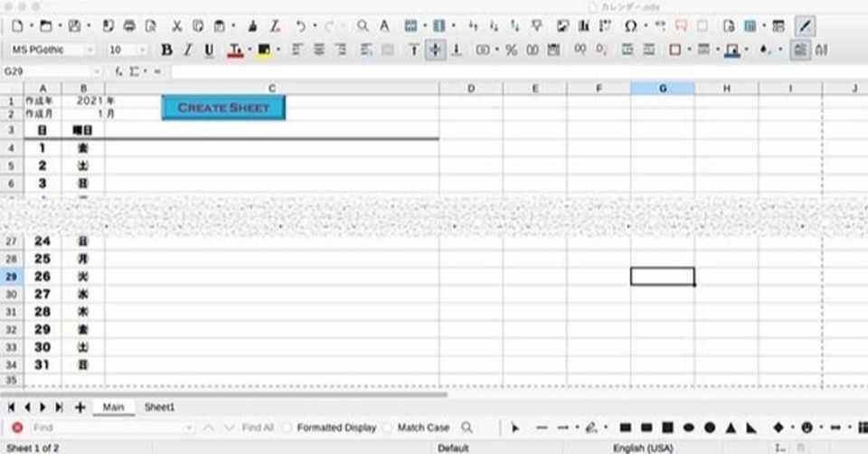This screenshot has width=868, height=454.
Task: Toggle Align Top vertical alignment
Action: tap(414, 50)
